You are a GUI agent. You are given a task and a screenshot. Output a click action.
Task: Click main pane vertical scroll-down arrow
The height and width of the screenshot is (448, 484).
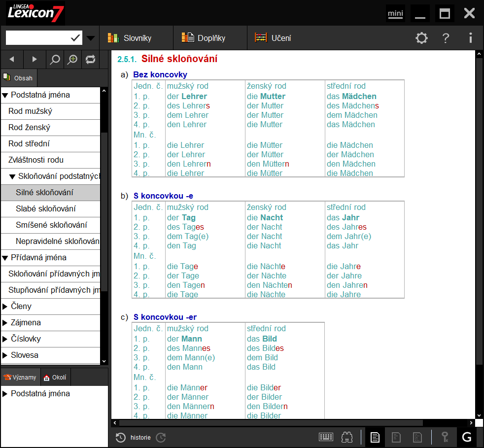(x=479, y=415)
